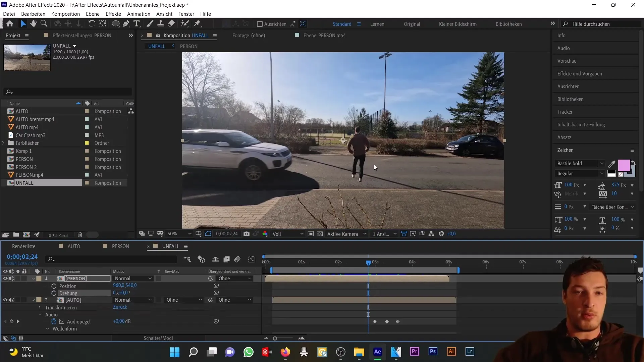Select the Shape tool in toolbar

pyautogui.click(x=115, y=24)
